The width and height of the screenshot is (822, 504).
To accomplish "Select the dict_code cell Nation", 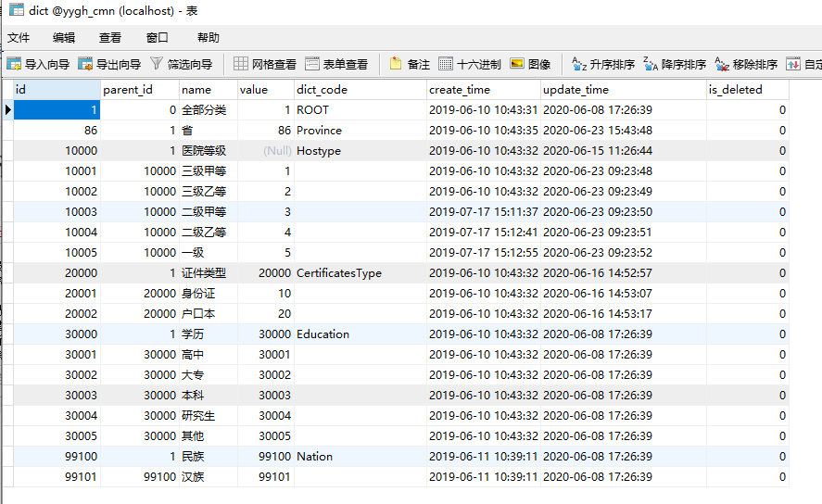I will click(360, 458).
